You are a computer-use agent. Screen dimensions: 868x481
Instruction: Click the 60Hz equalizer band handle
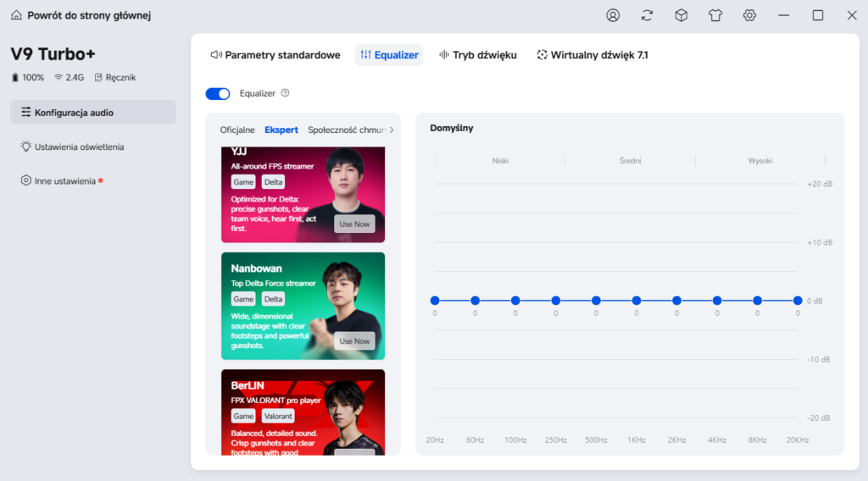pos(475,301)
